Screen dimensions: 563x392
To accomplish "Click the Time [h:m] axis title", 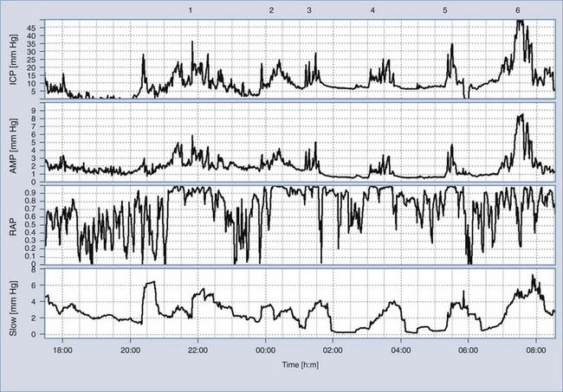I will (300, 366).
